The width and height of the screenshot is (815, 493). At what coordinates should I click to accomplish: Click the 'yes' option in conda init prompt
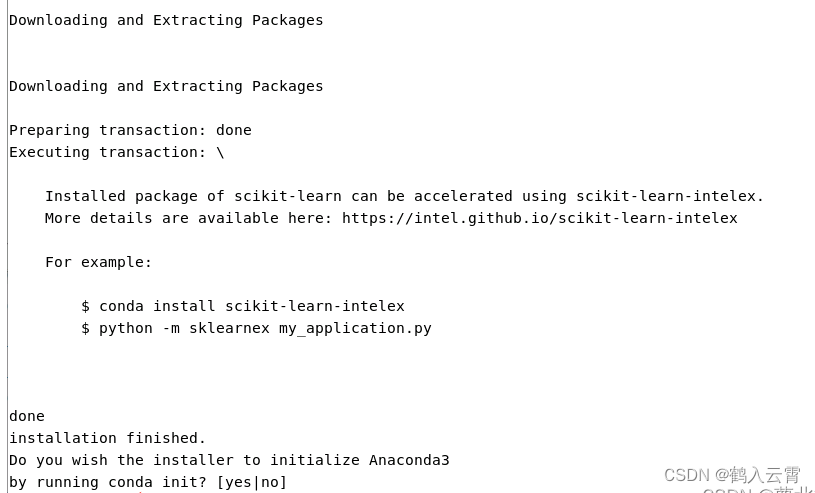(x=239, y=482)
